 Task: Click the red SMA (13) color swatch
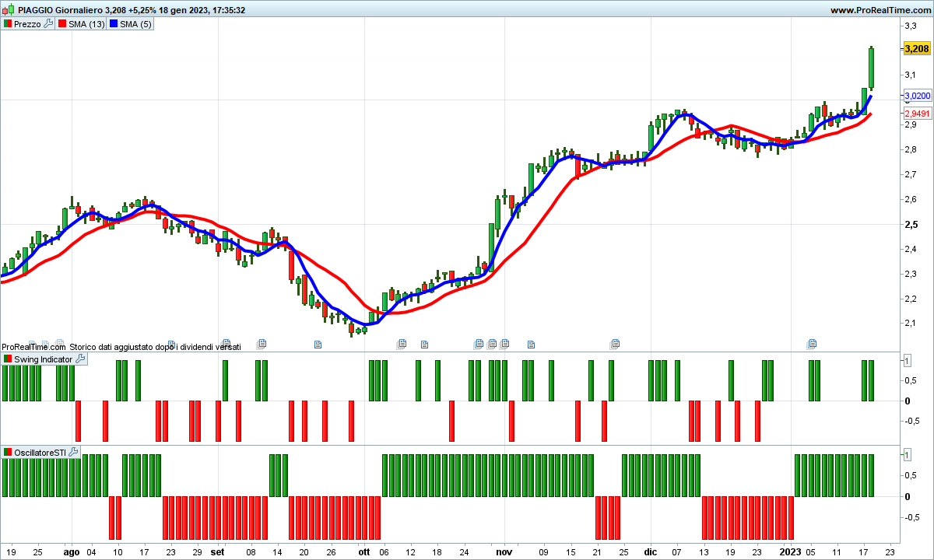pyautogui.click(x=61, y=24)
